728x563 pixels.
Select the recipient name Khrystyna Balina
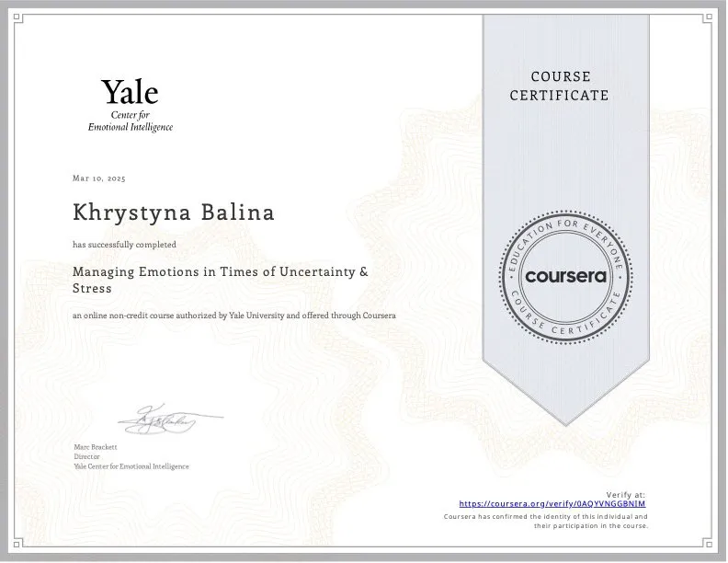pyautogui.click(x=174, y=213)
